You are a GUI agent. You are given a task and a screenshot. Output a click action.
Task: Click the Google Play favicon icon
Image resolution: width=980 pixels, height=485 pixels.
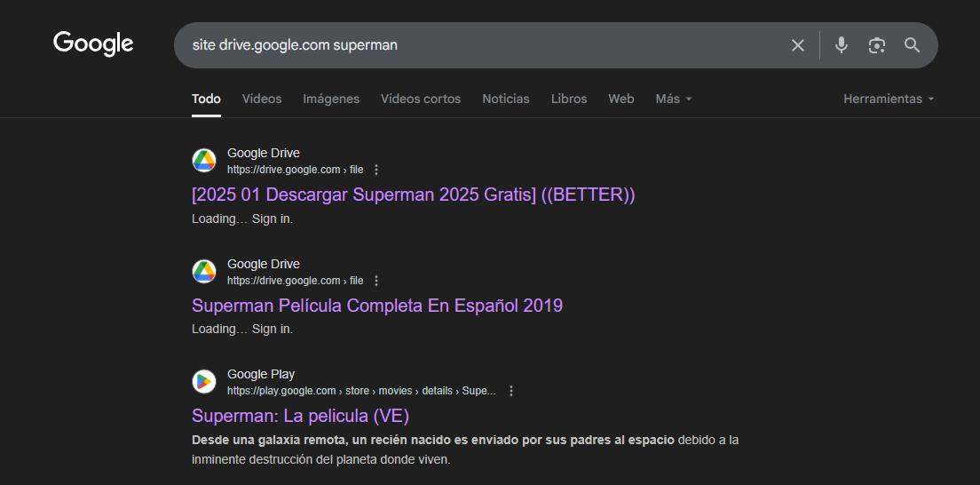[x=204, y=382]
